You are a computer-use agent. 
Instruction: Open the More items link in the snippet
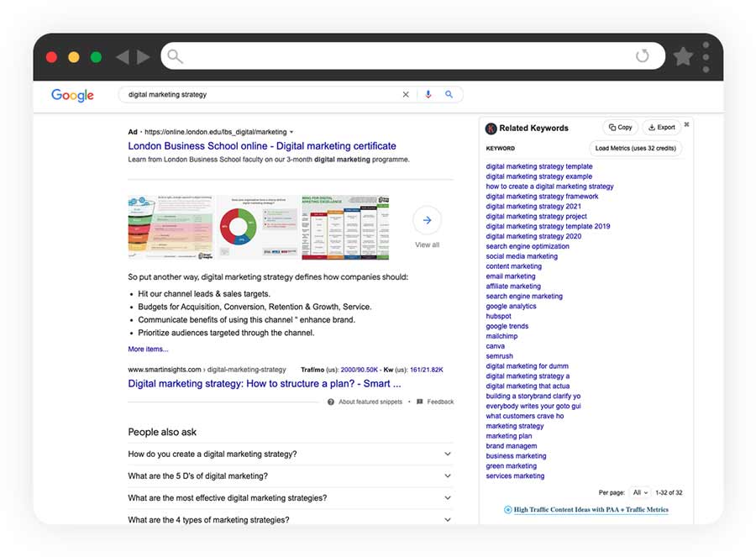148,349
